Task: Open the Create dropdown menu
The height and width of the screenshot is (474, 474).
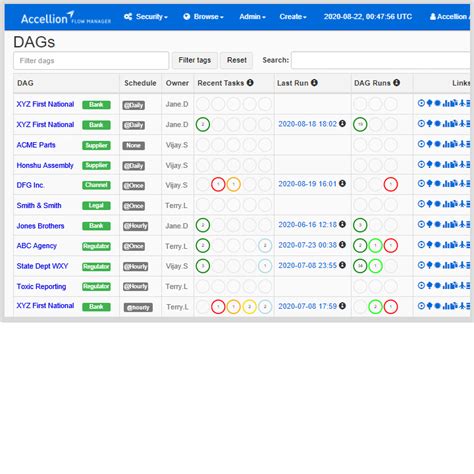Action: [x=293, y=17]
